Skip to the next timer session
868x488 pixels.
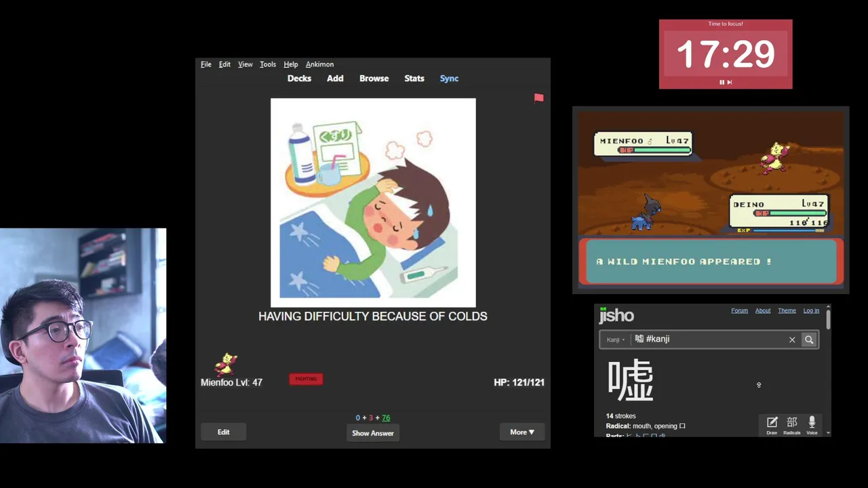(x=730, y=82)
